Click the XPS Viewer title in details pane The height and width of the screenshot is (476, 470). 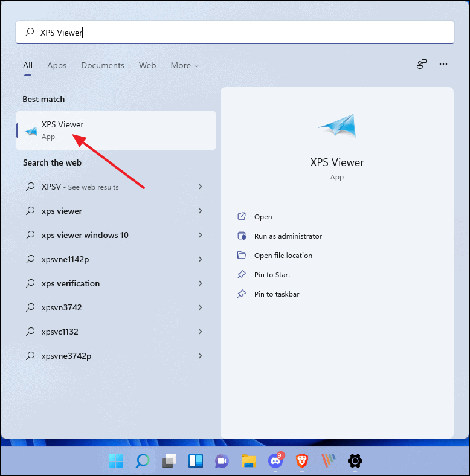click(x=336, y=162)
